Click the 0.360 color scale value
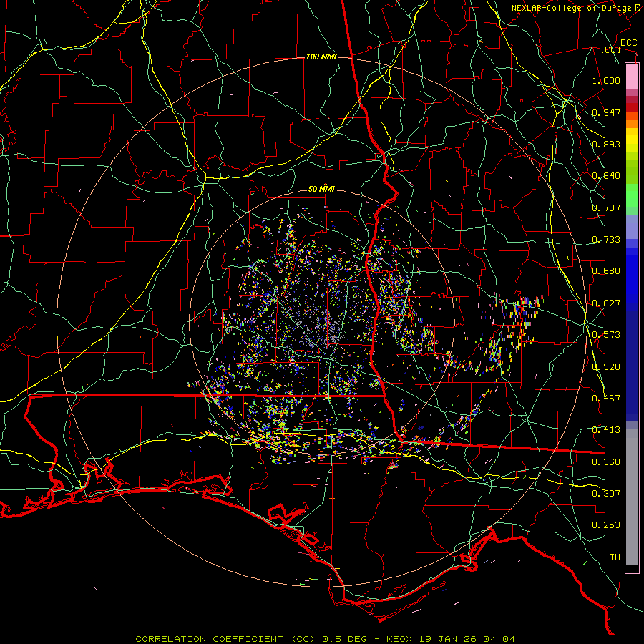The width and height of the screenshot is (644, 644). coord(606,462)
